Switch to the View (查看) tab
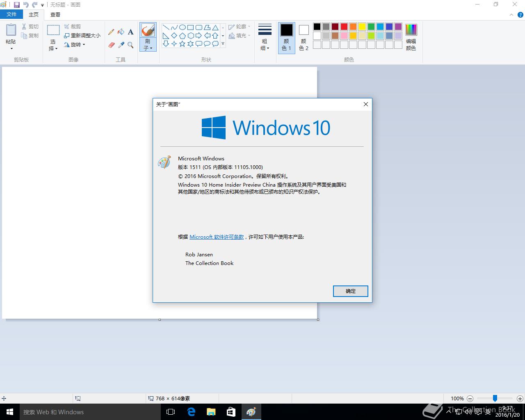This screenshot has height=420, width=525. coord(55,14)
